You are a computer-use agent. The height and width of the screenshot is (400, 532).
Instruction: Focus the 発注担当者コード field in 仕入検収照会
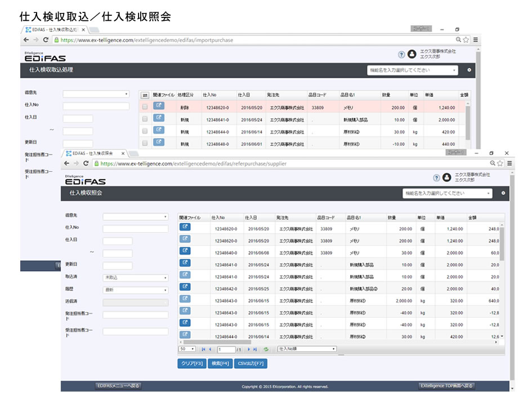pos(135,315)
